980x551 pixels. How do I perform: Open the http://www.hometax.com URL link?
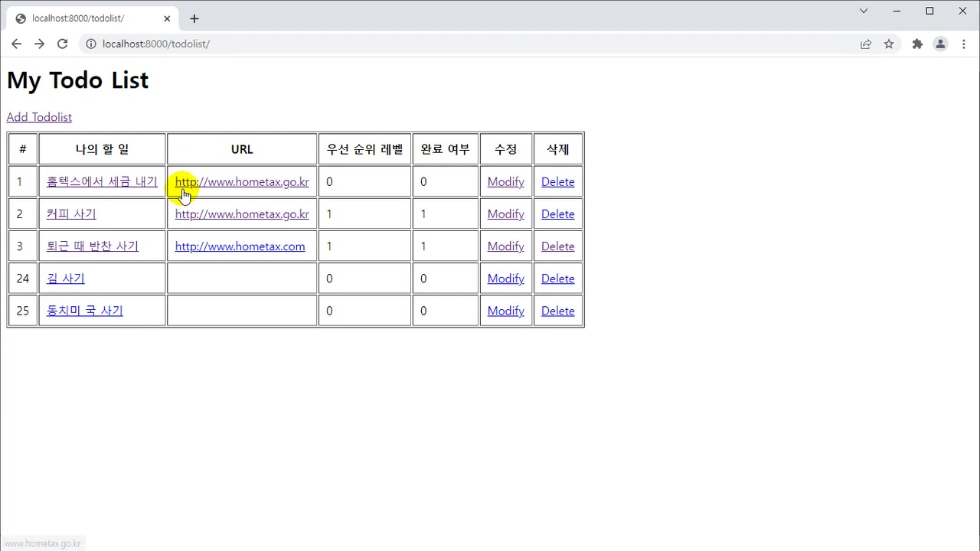pyautogui.click(x=240, y=246)
